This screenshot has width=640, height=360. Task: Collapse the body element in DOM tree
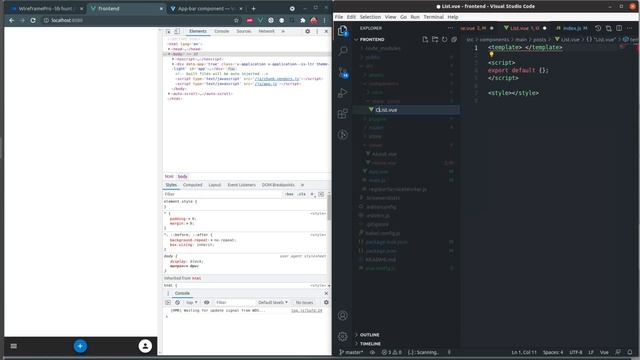169,54
